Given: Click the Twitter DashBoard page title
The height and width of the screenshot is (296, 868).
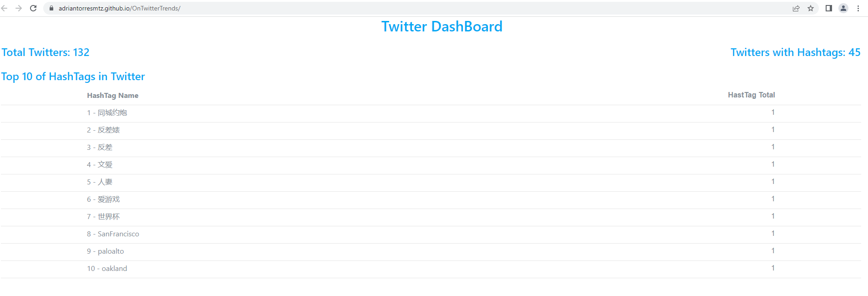Looking at the screenshot, I should pos(442,26).
